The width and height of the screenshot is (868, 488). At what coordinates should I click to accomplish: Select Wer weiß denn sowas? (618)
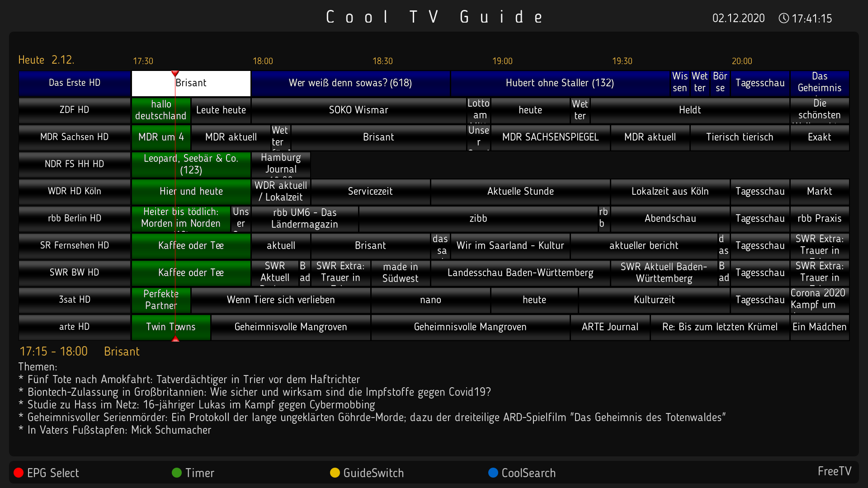(350, 83)
